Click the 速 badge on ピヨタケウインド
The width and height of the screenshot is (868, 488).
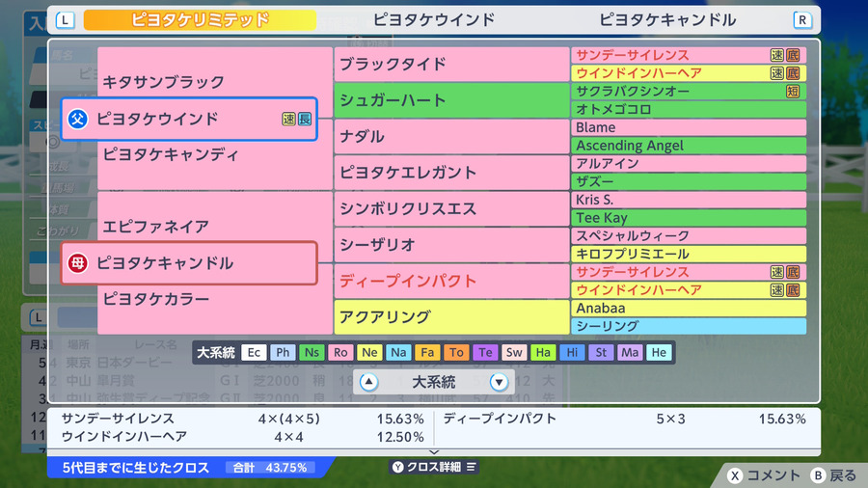(x=288, y=119)
